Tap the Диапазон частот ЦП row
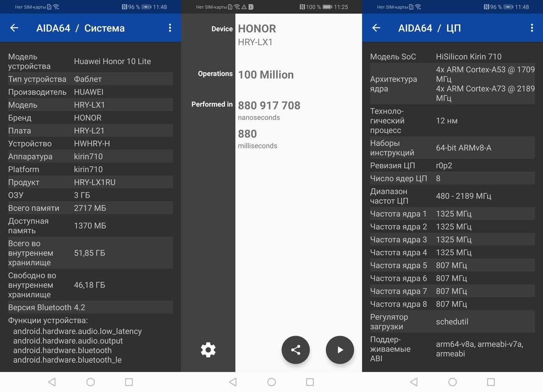 (x=452, y=196)
